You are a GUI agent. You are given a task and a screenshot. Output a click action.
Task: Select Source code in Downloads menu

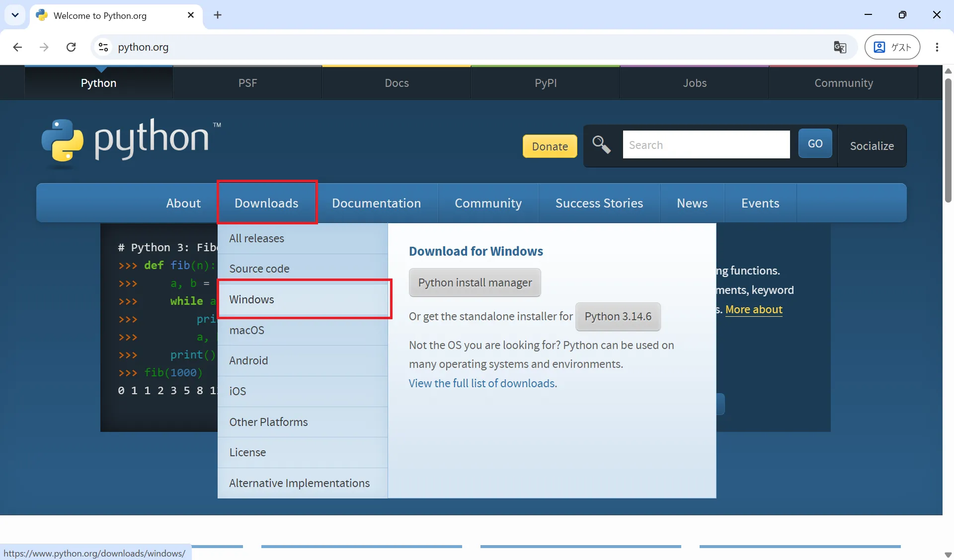pyautogui.click(x=303, y=269)
